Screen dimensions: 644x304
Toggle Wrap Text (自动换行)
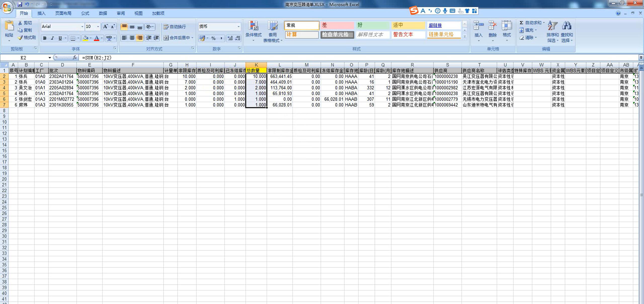coord(175,27)
